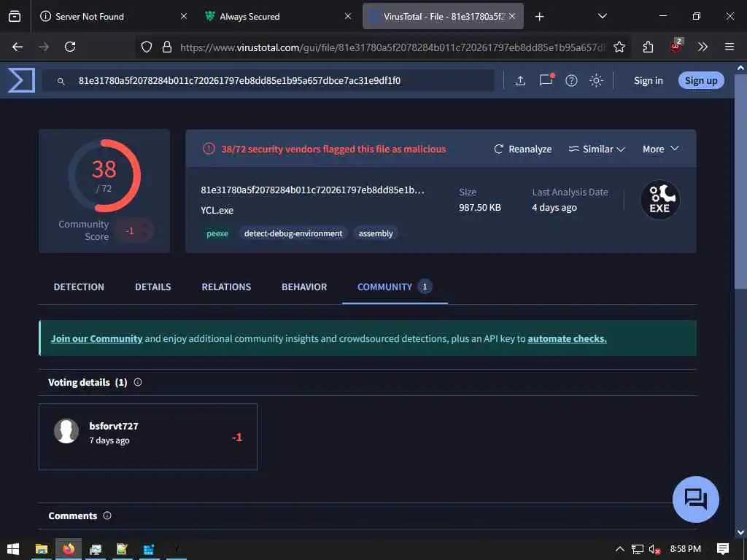
Task: Click the voting details info icon
Action: click(x=138, y=382)
